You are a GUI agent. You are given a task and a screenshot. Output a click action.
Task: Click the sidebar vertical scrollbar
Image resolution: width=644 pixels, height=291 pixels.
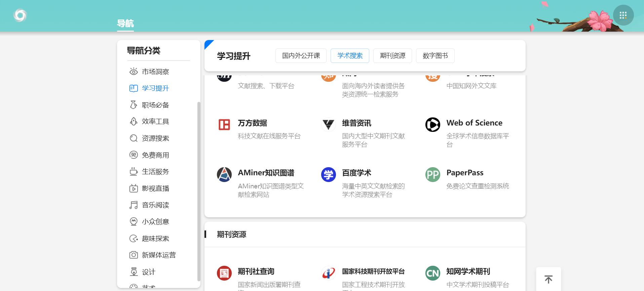pyautogui.click(x=199, y=191)
